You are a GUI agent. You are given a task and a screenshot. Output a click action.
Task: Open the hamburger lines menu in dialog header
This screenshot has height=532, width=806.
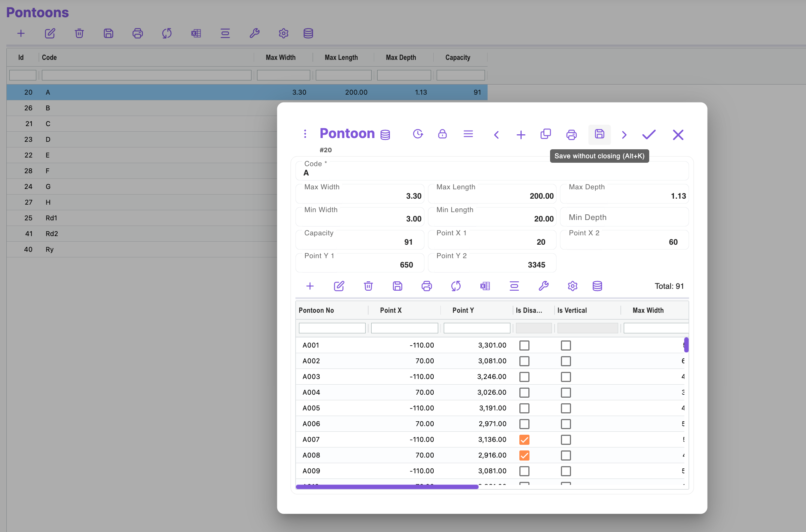pos(468,134)
